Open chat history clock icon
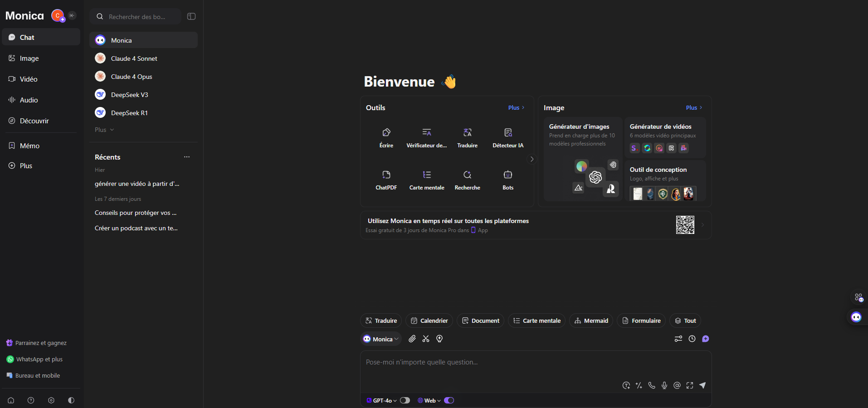The height and width of the screenshot is (408, 868). coord(692,339)
